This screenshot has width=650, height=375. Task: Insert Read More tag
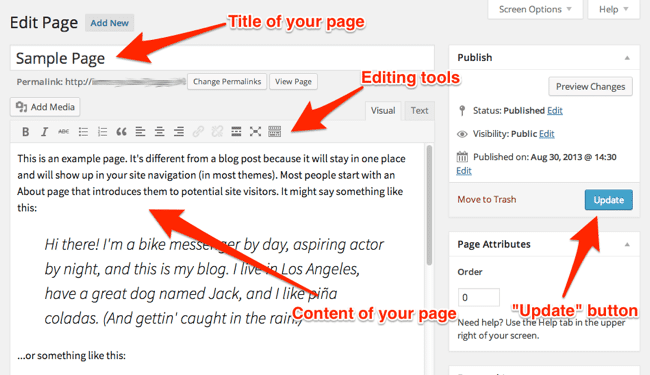236,132
